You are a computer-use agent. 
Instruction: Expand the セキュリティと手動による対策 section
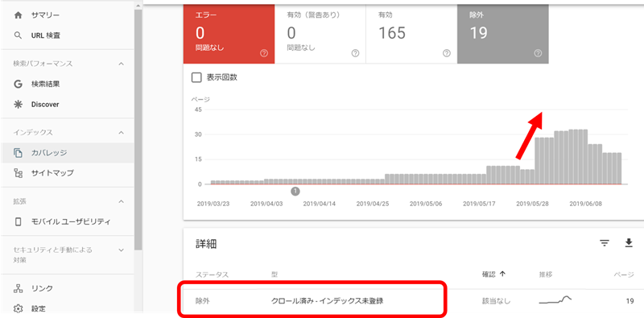click(x=121, y=250)
